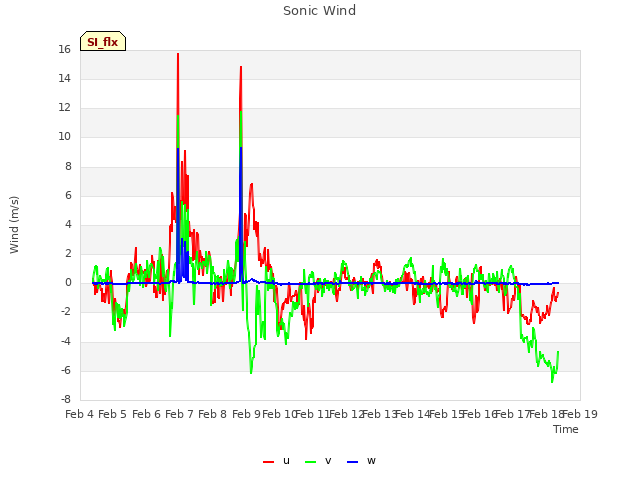Click the Wind (m/s) axis label
Screen dimensions: 640x480
tap(14, 225)
